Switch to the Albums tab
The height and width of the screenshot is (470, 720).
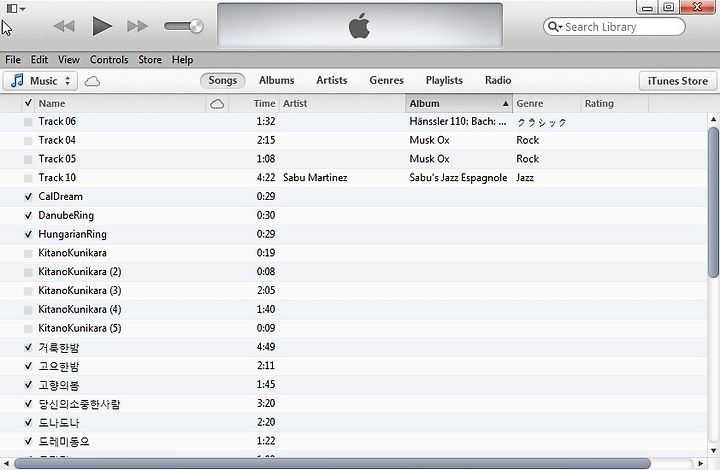(276, 80)
